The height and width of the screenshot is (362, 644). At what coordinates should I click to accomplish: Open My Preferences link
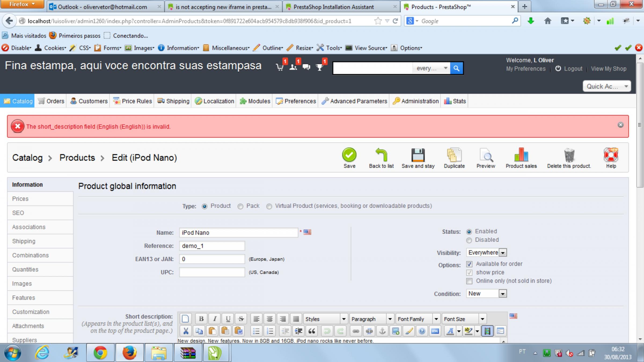coord(526,69)
